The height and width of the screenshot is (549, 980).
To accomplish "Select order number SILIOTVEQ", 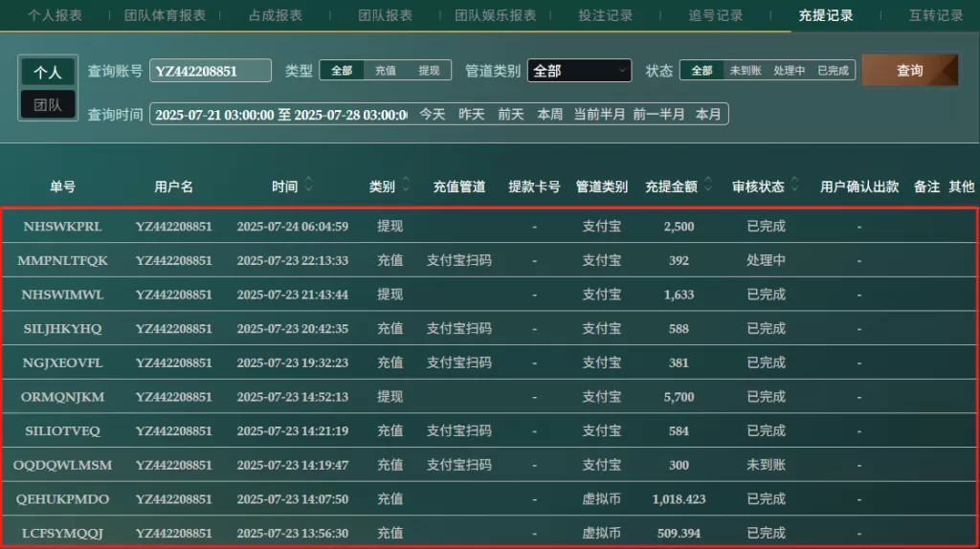I will [x=62, y=431].
